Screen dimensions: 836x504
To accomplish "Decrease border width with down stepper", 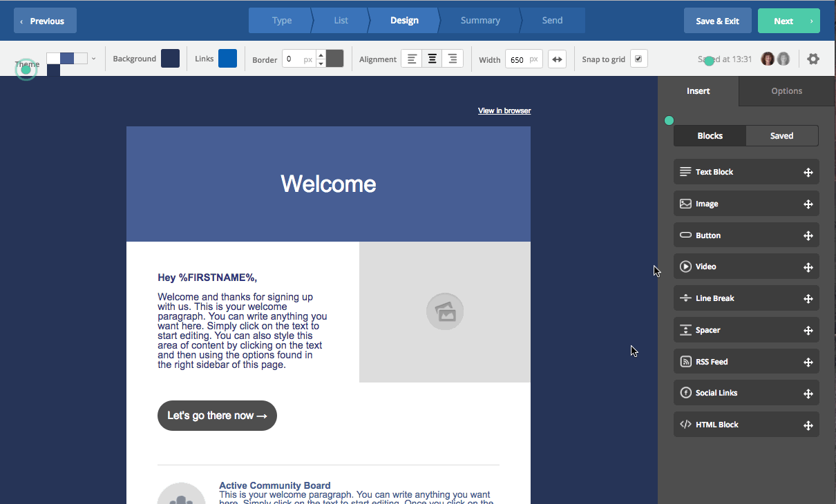I will coord(321,64).
